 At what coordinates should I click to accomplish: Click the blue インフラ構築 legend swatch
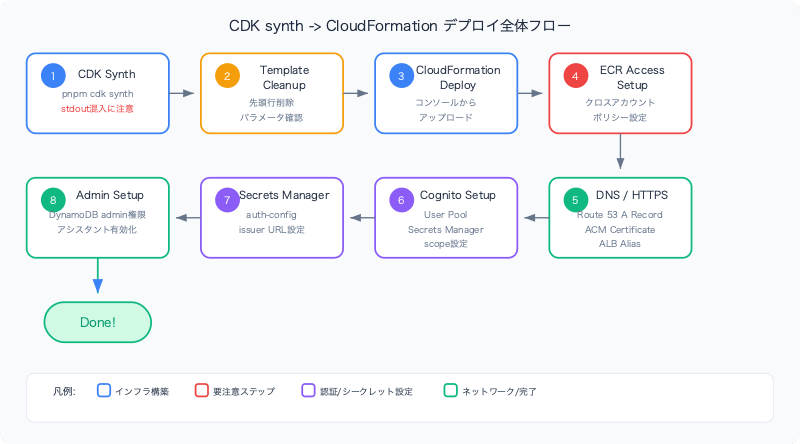(x=104, y=390)
